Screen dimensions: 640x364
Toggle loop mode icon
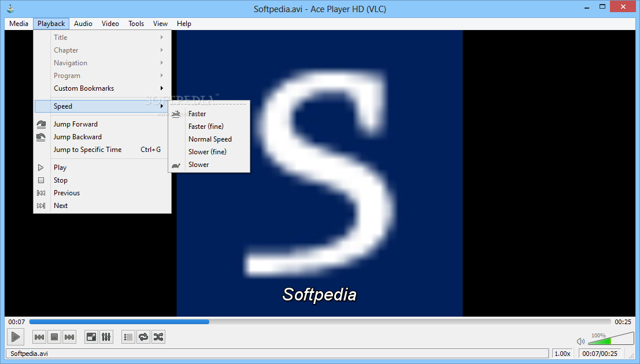[x=143, y=337]
